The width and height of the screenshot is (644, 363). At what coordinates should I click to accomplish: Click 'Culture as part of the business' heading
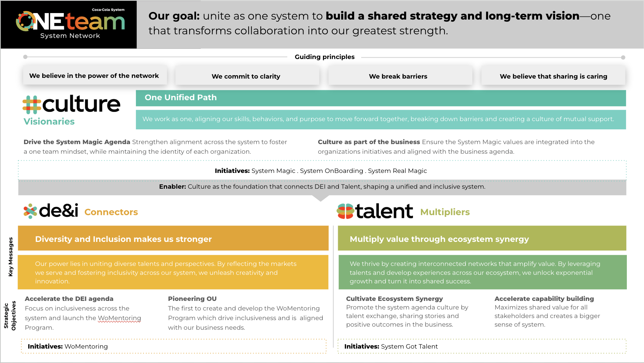point(369,142)
